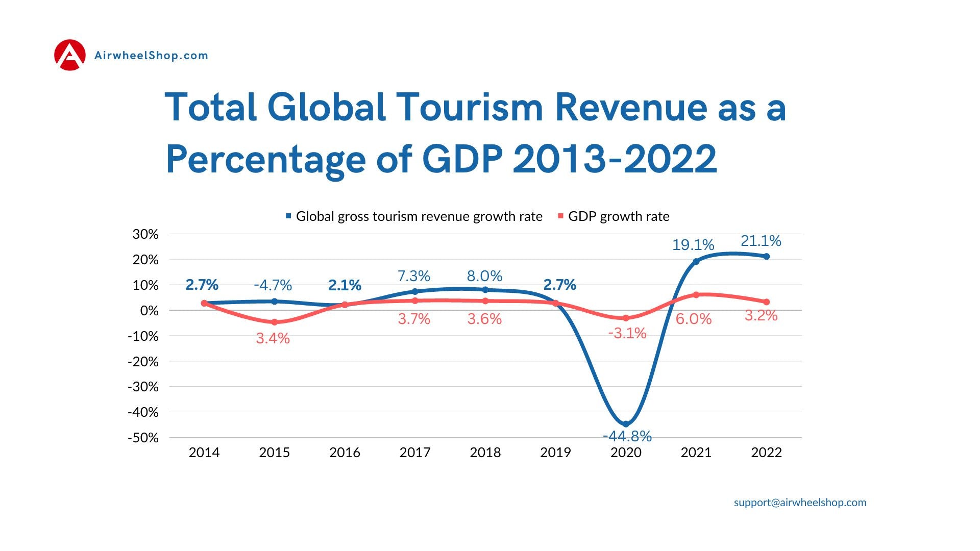
Task: Click the bold 2.1% data label
Action: pyautogui.click(x=345, y=285)
